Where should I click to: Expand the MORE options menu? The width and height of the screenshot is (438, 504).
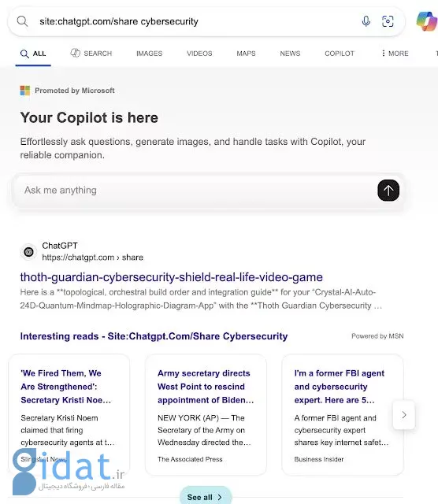[395, 54]
